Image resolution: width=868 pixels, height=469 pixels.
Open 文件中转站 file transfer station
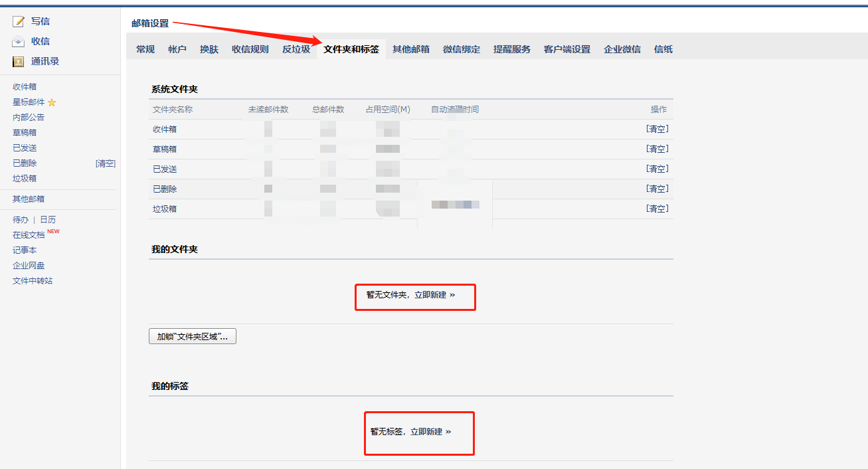(x=33, y=281)
